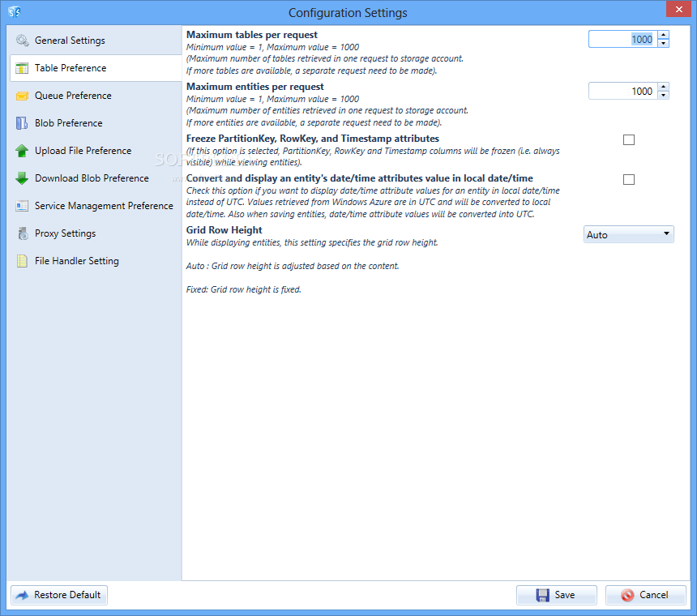Open Blob Preference section
697x616 pixels.
(96, 123)
